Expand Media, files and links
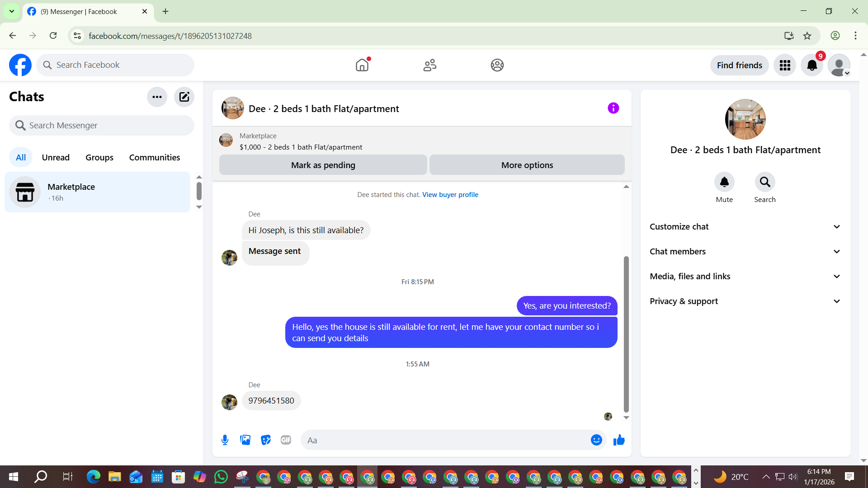This screenshot has height=488, width=868. click(745, 277)
